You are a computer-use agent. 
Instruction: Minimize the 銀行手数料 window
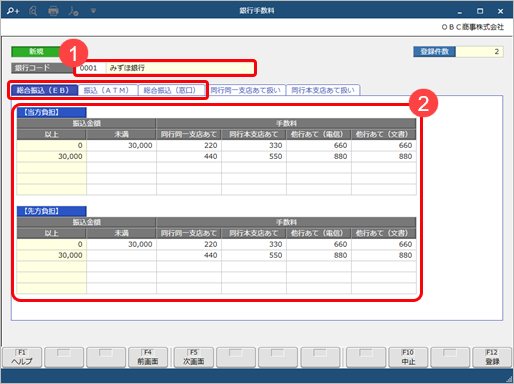[x=460, y=11]
